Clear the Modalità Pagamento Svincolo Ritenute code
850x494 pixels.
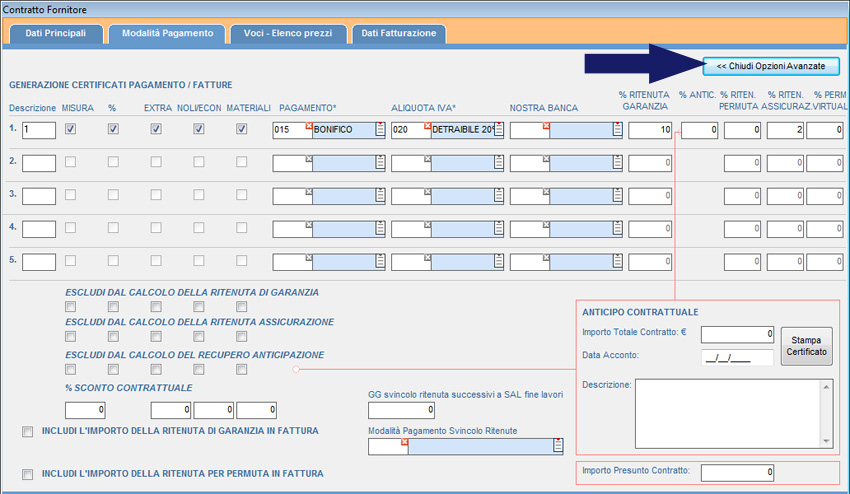pyautogui.click(x=404, y=443)
